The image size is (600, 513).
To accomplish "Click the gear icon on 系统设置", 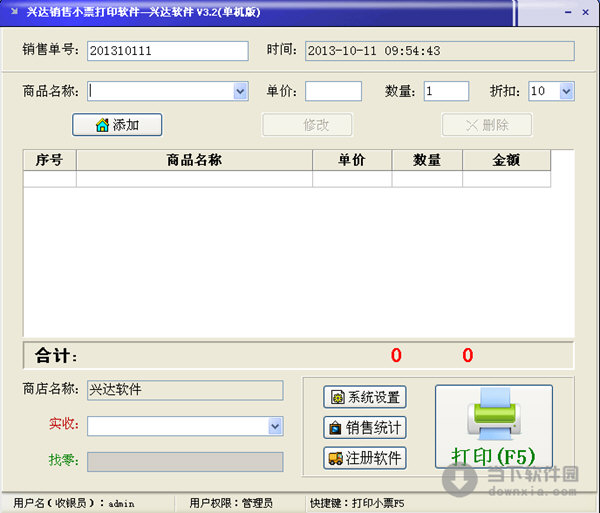I will click(x=338, y=397).
